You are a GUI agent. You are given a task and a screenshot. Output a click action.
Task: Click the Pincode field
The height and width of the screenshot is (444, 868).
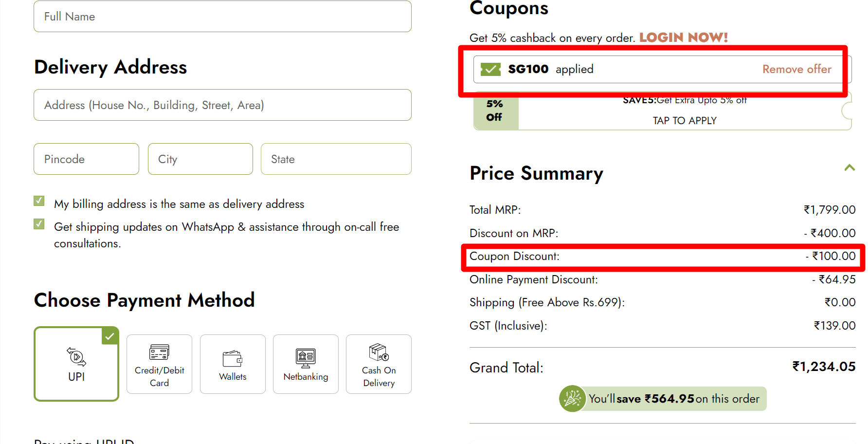pos(86,159)
